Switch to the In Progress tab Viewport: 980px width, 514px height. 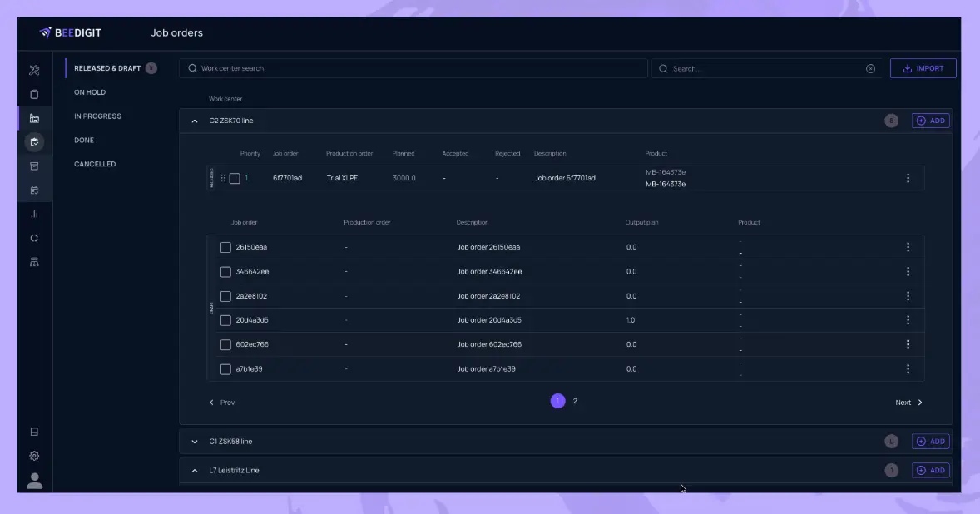[x=97, y=116]
